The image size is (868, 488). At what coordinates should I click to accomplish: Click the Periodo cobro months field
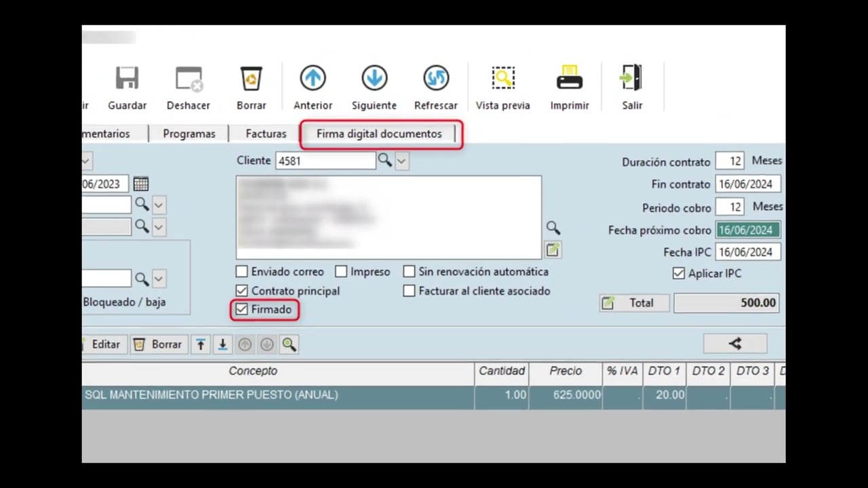(730, 207)
